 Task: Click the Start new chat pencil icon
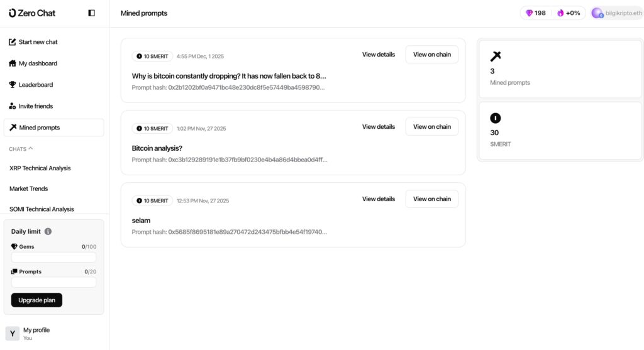[x=13, y=42]
